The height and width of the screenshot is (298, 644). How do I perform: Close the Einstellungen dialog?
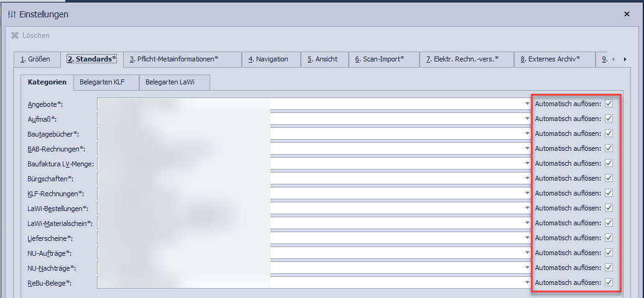pos(626,14)
